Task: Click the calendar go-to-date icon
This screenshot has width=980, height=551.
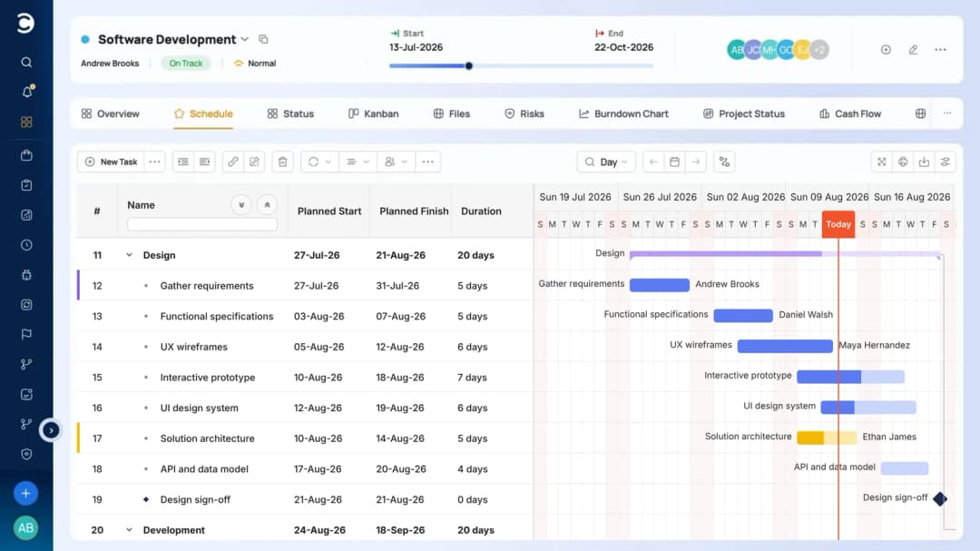Action: point(674,162)
